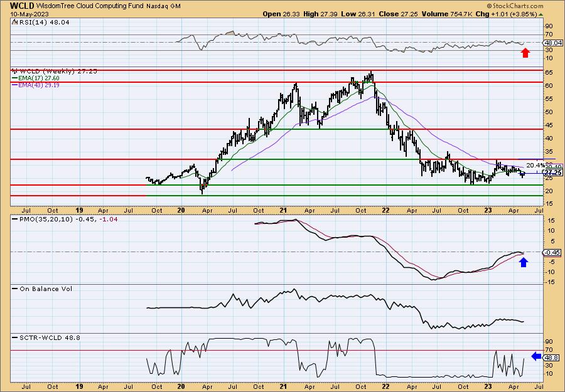Click the green up-triangle change indicator
Viewport: 565px width, 392px height.
pos(541,14)
